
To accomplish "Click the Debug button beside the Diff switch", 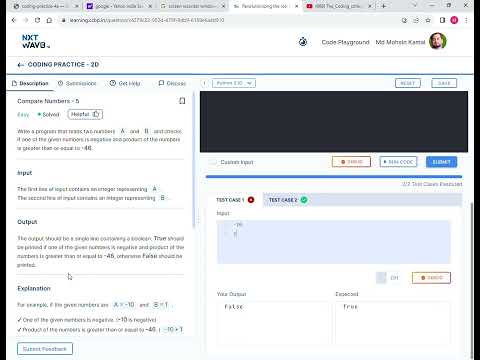I will pos(431,278).
